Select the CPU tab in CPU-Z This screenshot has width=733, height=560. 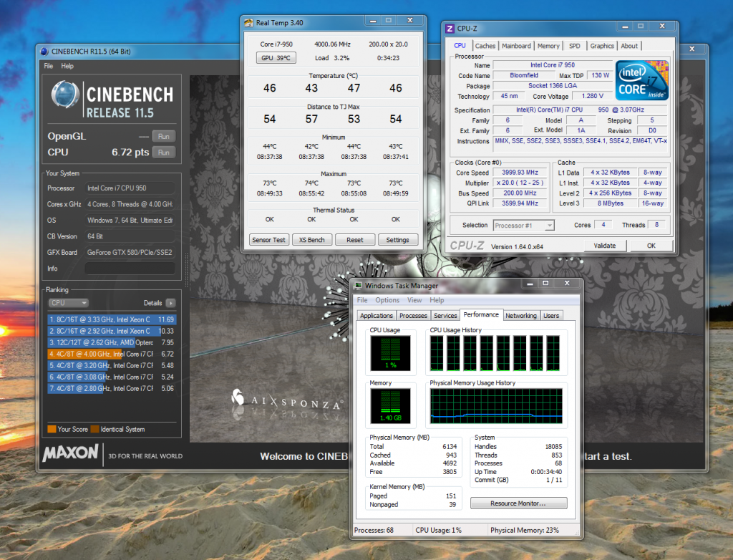[x=460, y=45]
